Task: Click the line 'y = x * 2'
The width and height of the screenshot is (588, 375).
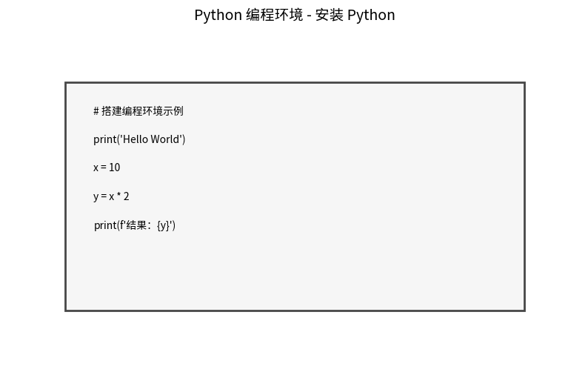Action: (111, 196)
